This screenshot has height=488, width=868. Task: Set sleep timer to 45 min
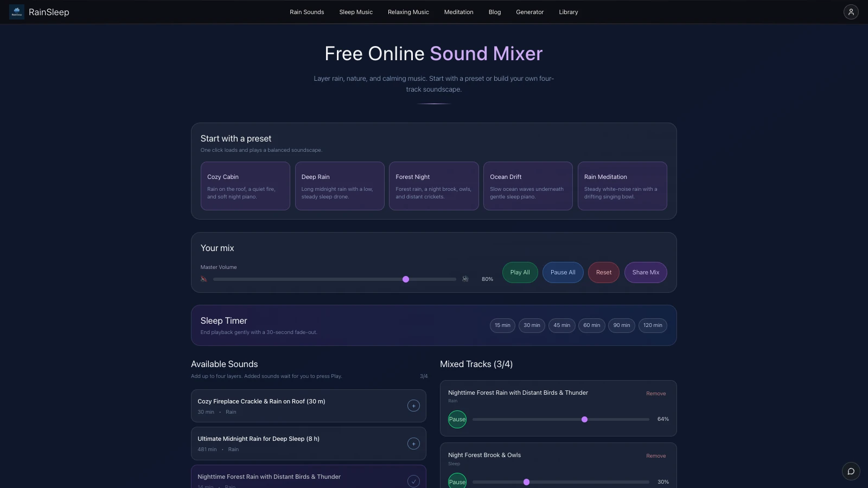point(562,325)
